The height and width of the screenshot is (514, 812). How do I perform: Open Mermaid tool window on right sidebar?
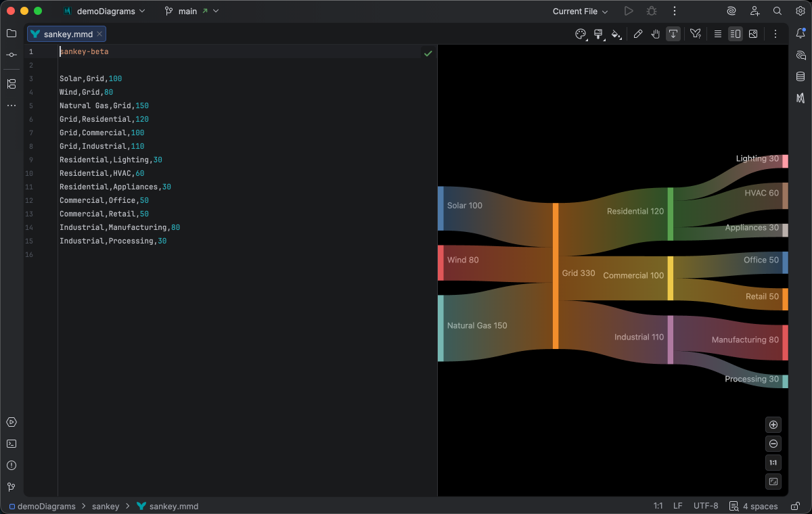tap(800, 98)
